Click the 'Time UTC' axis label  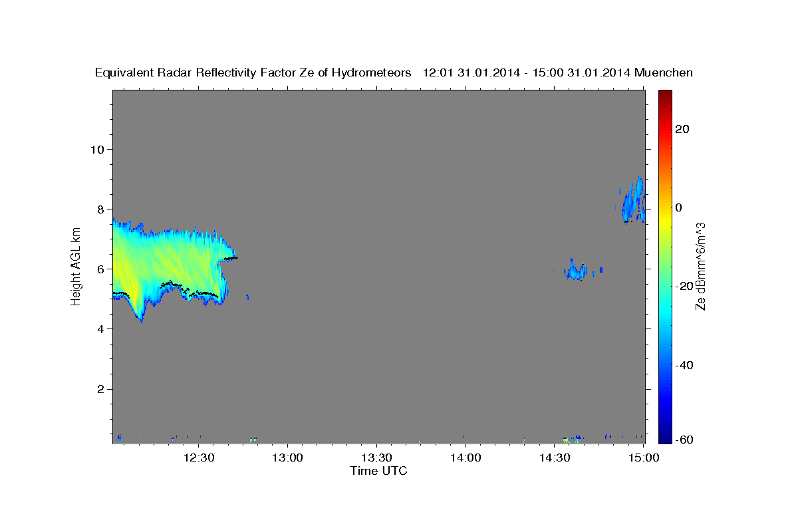[x=378, y=471]
